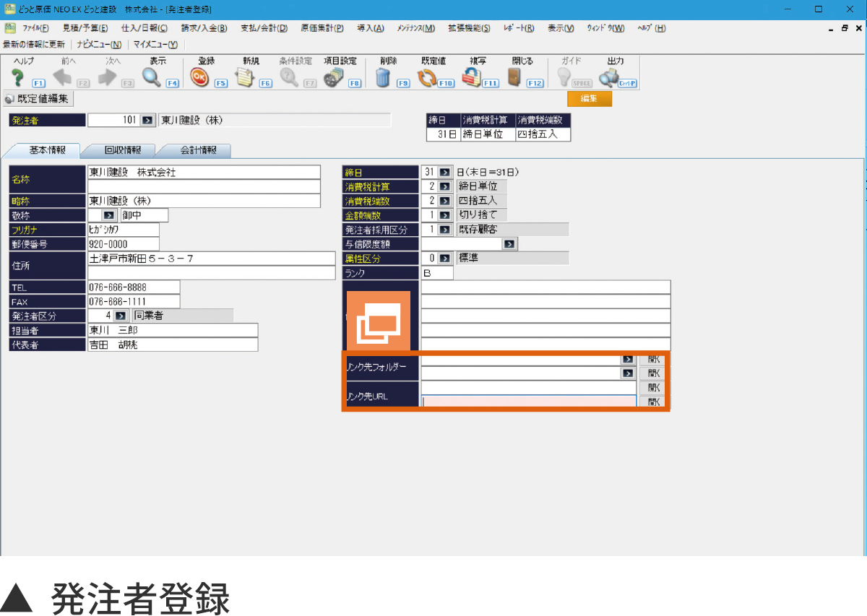Browse the first リンク先フォルダー arrow
Image resolution: width=867 pixels, height=616 pixels.
627,359
